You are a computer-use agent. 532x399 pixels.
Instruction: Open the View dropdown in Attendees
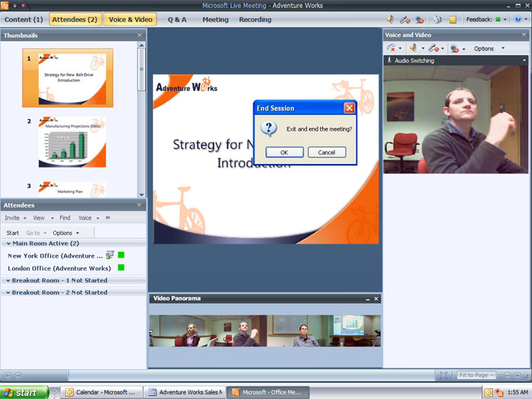tap(43, 218)
